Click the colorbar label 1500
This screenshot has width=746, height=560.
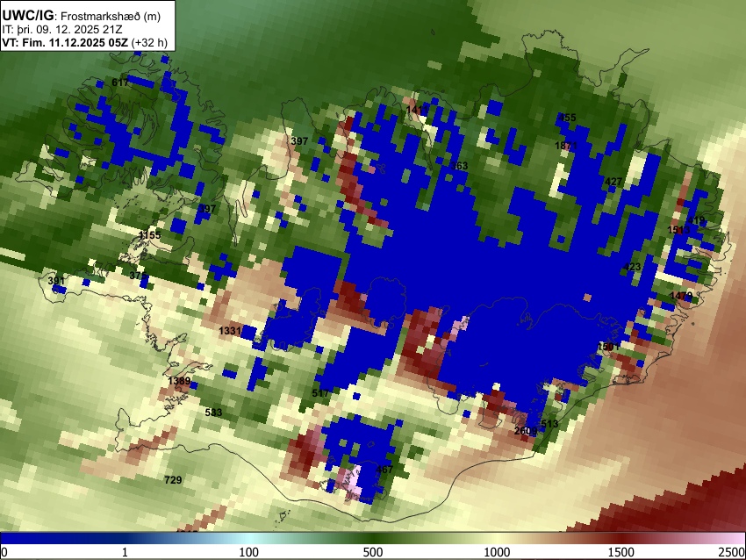620,552
